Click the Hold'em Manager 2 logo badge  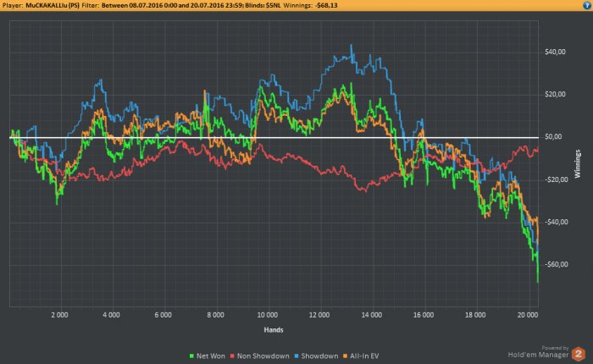click(579, 351)
